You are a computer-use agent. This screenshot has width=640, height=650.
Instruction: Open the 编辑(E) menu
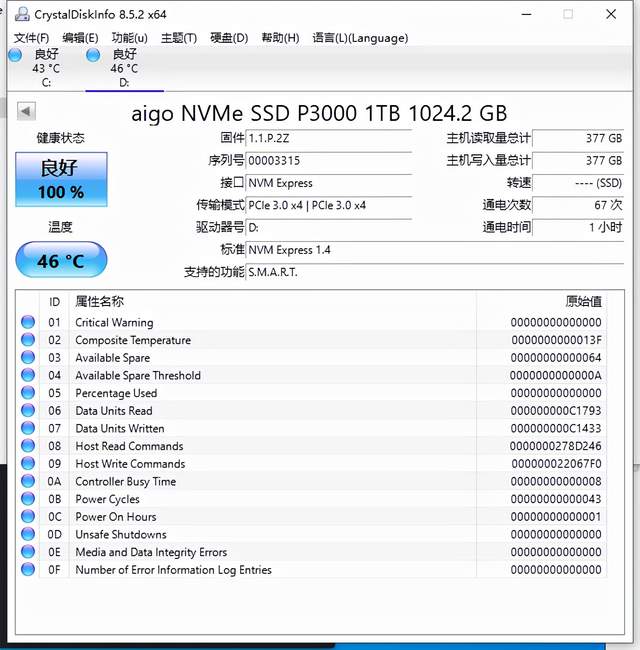click(x=80, y=38)
